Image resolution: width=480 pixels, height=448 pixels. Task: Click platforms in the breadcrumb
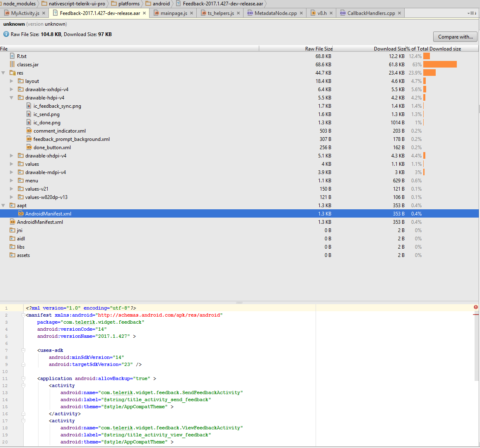point(129,4)
